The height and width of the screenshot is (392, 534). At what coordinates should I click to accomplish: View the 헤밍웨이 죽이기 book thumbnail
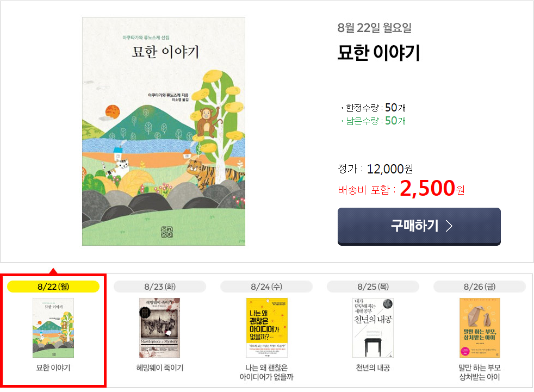click(x=160, y=327)
